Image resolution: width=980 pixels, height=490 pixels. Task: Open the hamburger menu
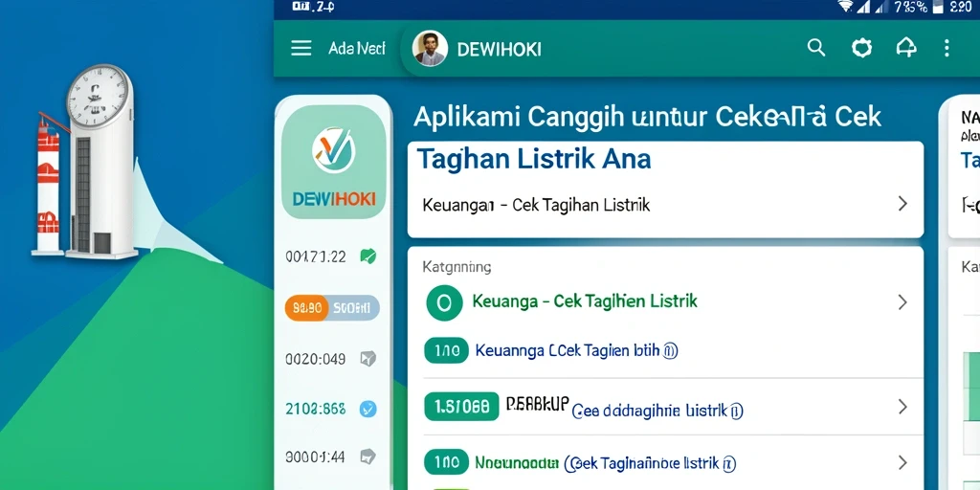(x=301, y=48)
